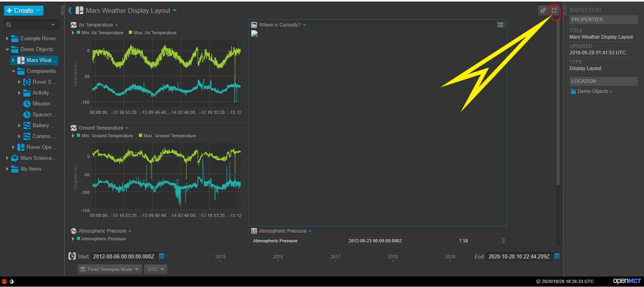The height and width of the screenshot is (287, 644).
Task: Click the Max. Air Temperature color swatch
Action: pyautogui.click(x=130, y=32)
